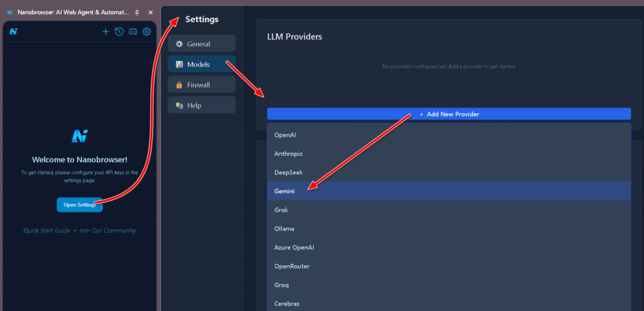
Task: Click chart icon beside Models
Action: tap(179, 65)
